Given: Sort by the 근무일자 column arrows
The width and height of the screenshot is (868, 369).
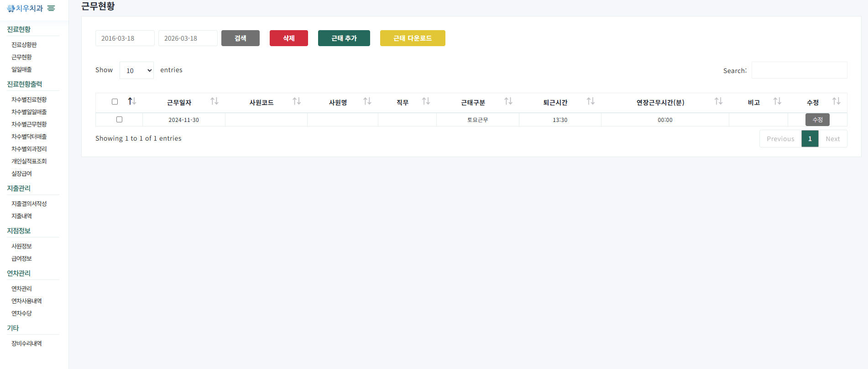Looking at the screenshot, I should tap(214, 101).
